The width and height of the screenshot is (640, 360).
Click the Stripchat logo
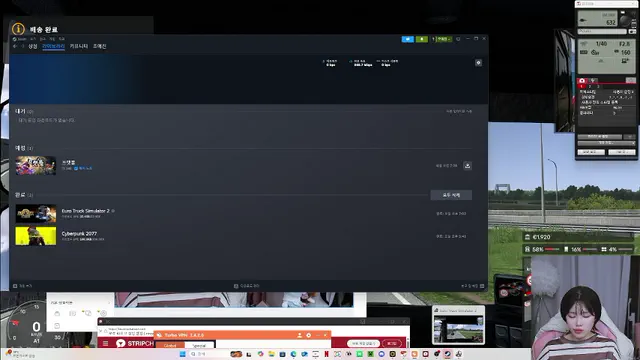pos(135,343)
